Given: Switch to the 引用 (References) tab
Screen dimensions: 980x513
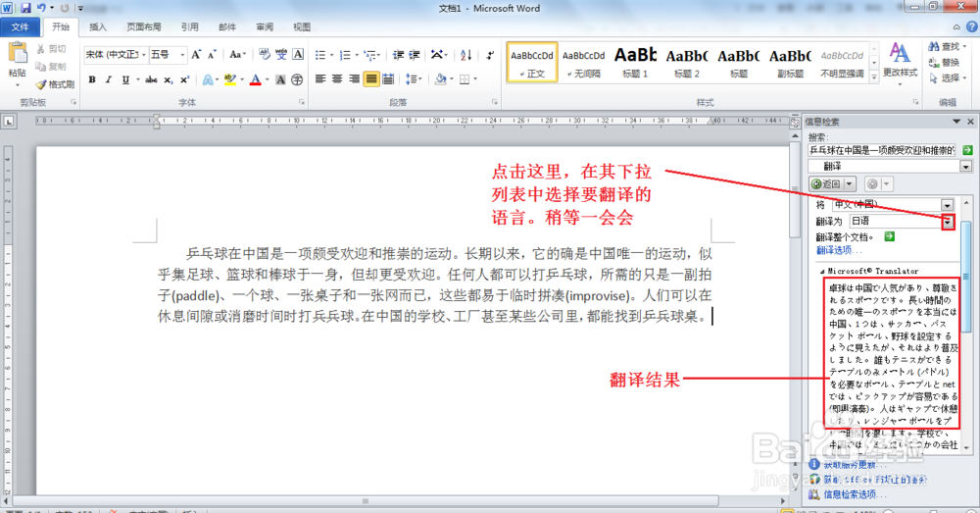Looking at the screenshot, I should coord(189,26).
